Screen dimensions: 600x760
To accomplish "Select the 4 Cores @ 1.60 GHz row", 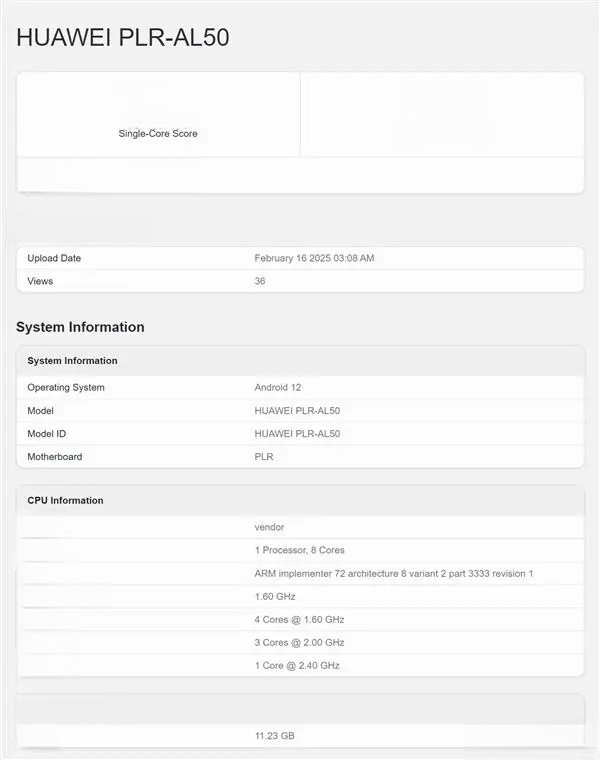I will (x=300, y=619).
